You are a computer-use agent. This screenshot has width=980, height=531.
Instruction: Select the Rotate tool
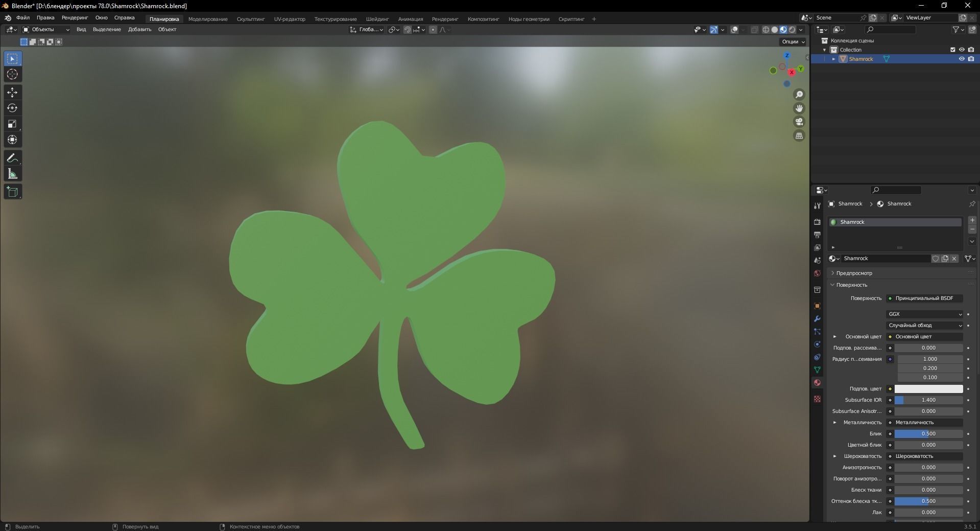(12, 108)
